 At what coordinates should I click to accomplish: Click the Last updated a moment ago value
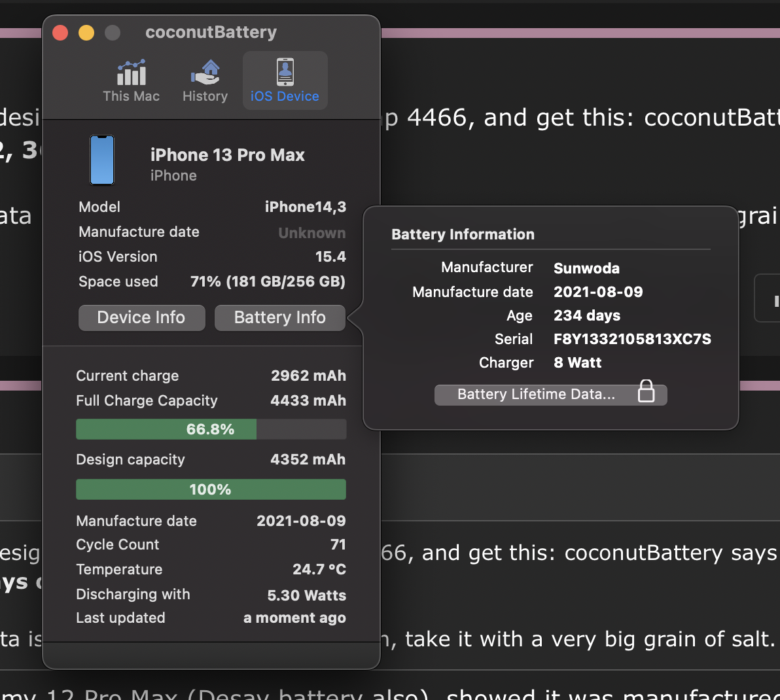294,618
